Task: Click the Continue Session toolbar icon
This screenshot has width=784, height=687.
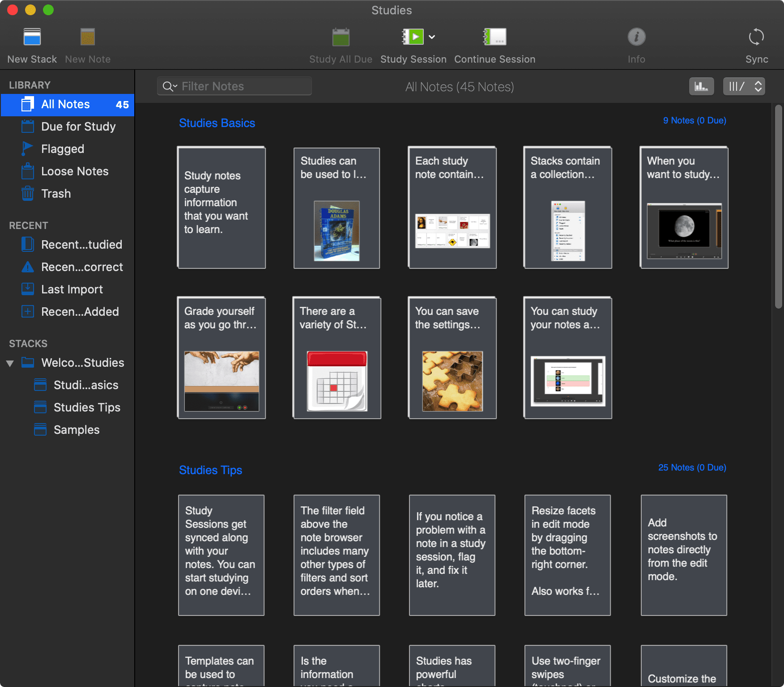Action: (x=494, y=37)
